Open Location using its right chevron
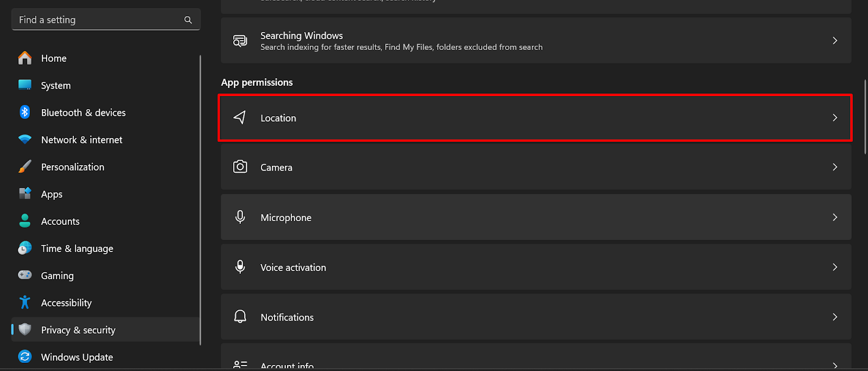Image resolution: width=868 pixels, height=371 pixels. click(x=835, y=118)
